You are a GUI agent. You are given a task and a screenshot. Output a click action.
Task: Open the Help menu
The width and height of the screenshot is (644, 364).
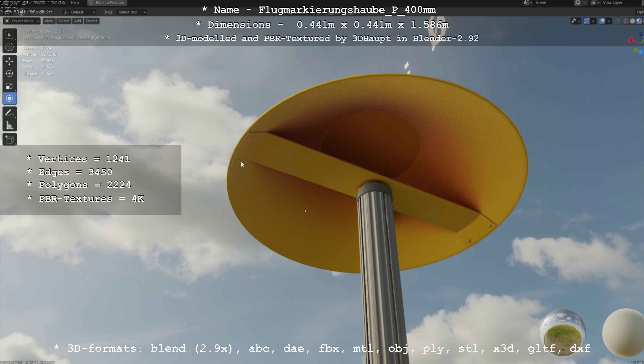pyautogui.click(x=75, y=2)
